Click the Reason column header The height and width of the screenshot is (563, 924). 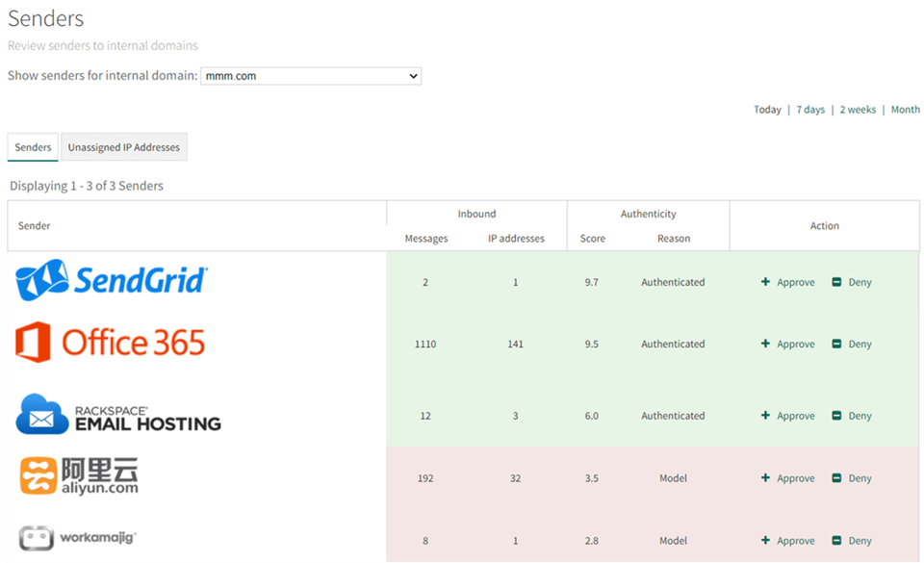(x=674, y=239)
